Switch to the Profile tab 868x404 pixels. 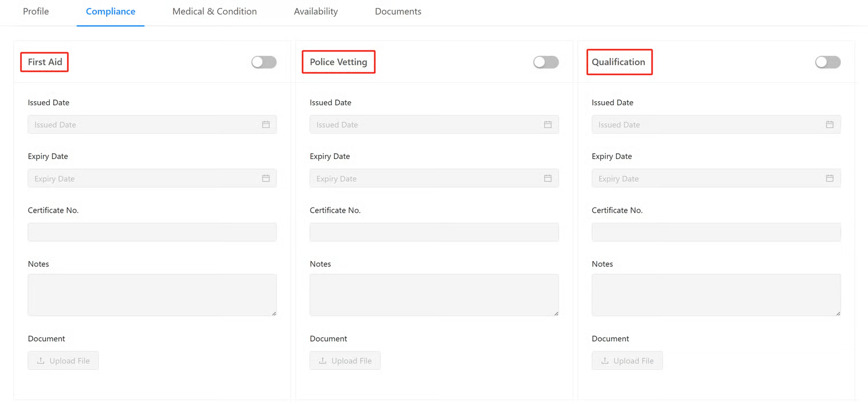click(x=36, y=11)
